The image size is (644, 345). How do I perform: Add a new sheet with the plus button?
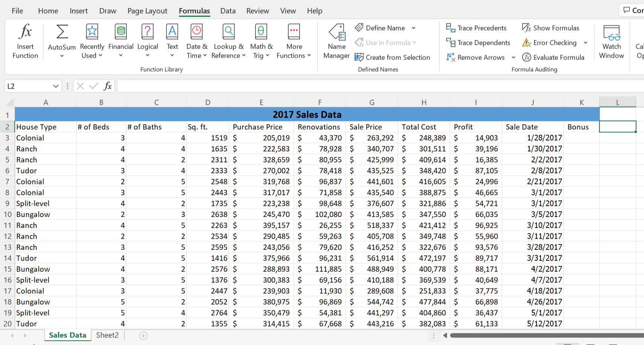[143, 335]
